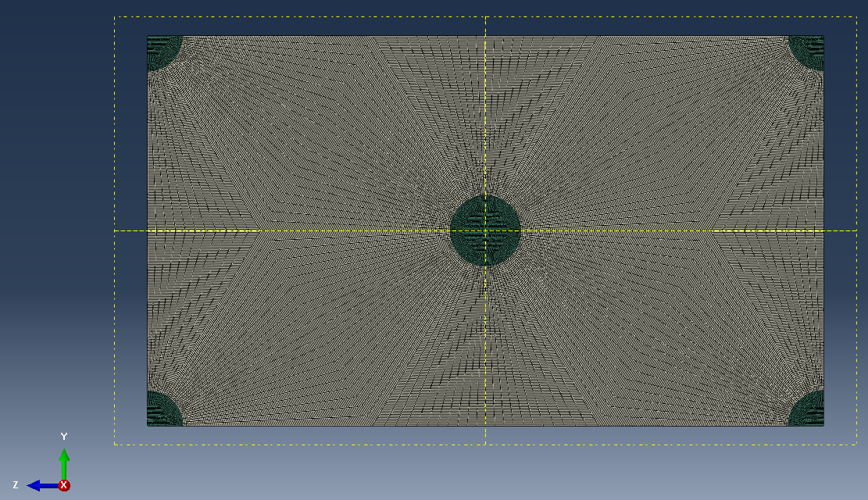Click the red X origin sphere of the triad
This screenshot has height=500, width=868.
pyautogui.click(x=63, y=484)
